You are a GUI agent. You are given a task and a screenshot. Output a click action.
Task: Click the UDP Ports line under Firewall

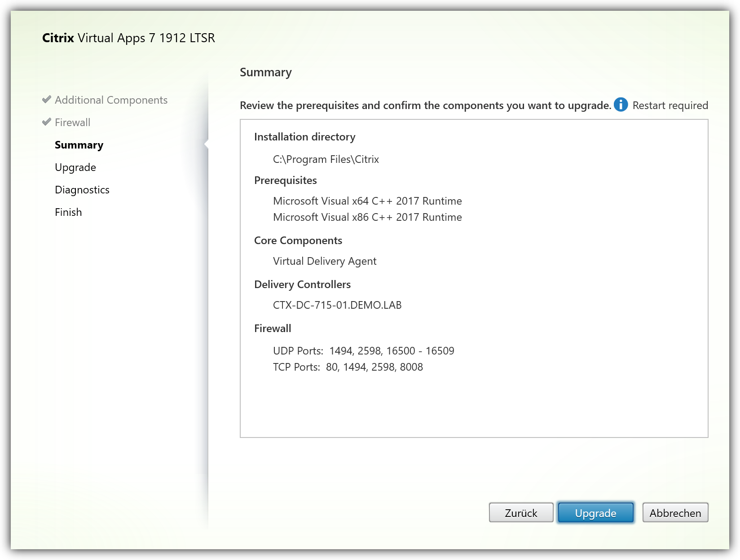(363, 351)
